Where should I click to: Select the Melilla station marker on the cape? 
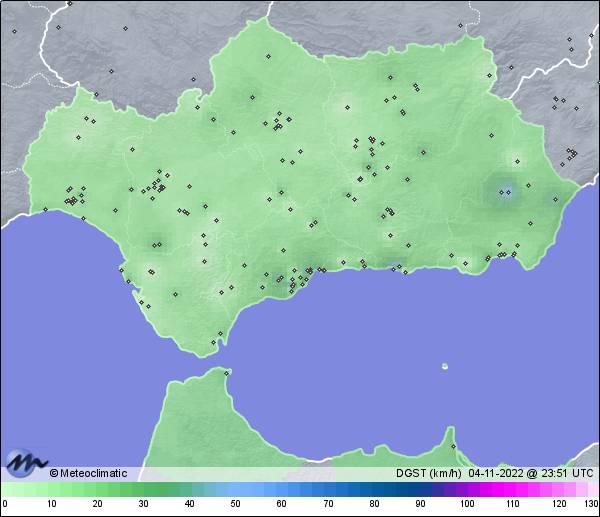pyautogui.click(x=453, y=446)
